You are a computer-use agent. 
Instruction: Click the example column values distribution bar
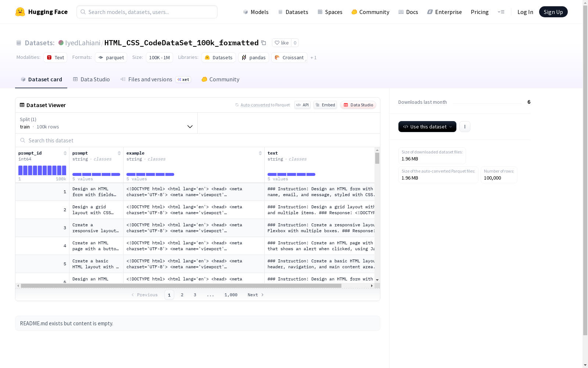click(x=150, y=174)
